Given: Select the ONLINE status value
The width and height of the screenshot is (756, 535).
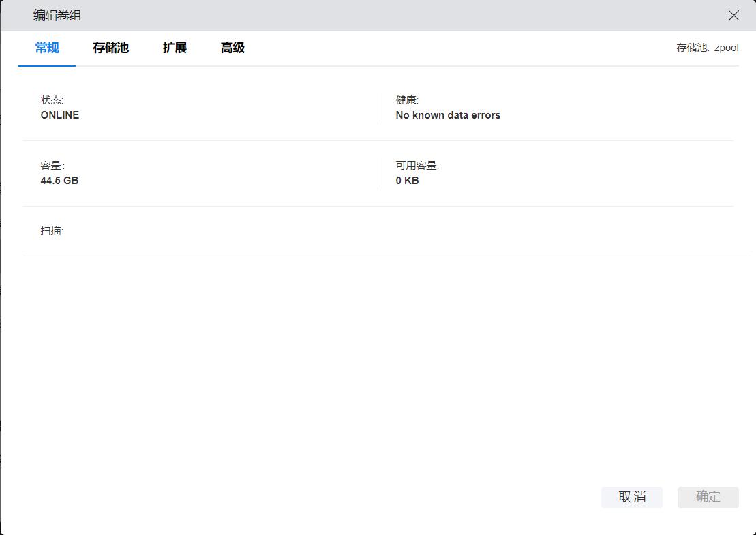Looking at the screenshot, I should [x=60, y=115].
